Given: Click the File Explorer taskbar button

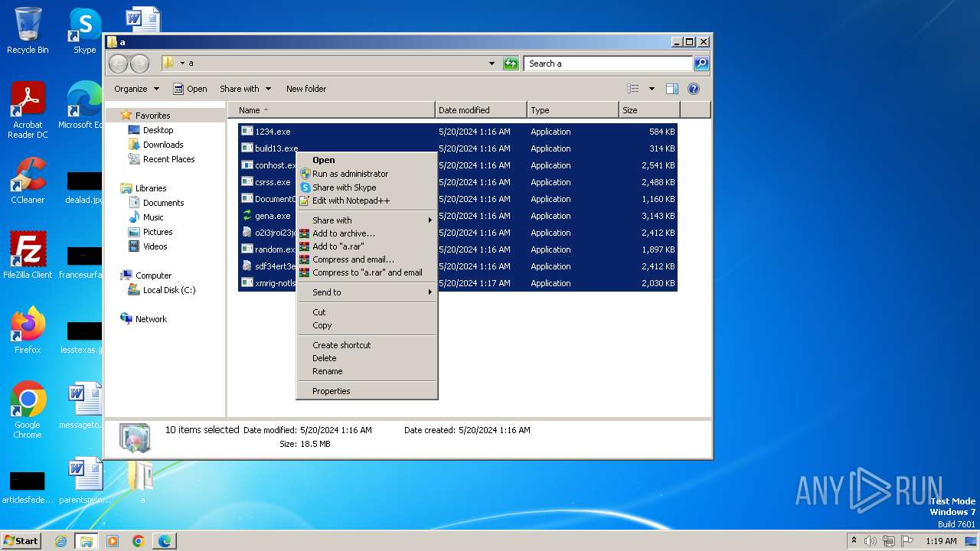Looking at the screenshot, I should coord(87,541).
